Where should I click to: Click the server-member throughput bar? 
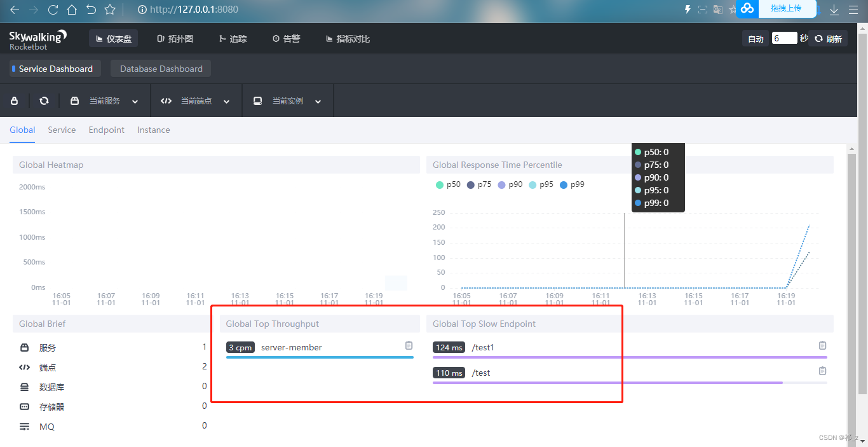pos(320,357)
